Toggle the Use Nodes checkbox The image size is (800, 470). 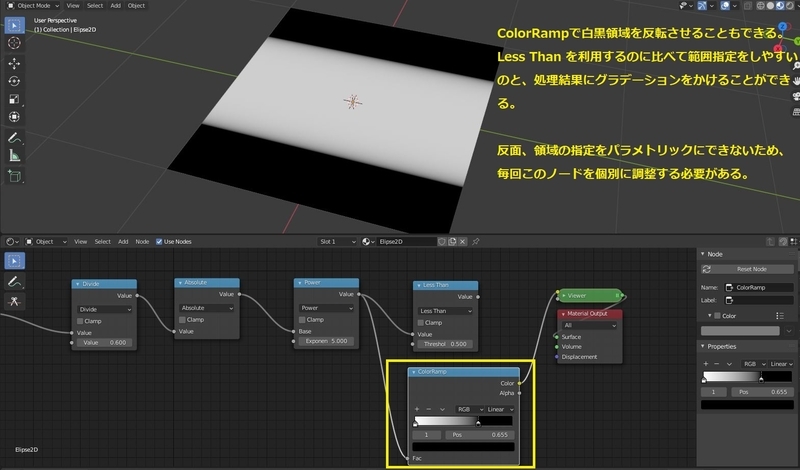(x=159, y=241)
